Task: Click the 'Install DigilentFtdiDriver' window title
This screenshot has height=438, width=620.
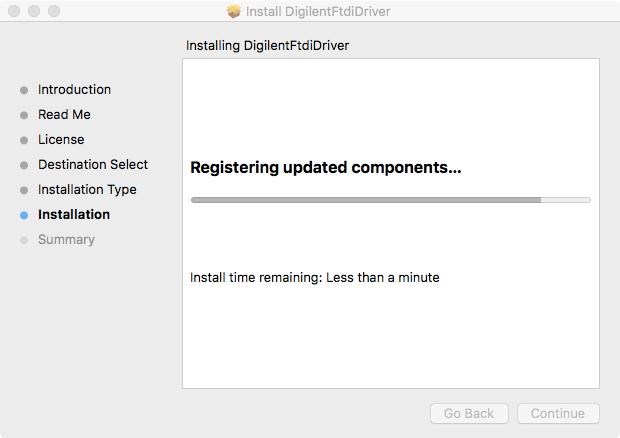Action: coord(318,11)
